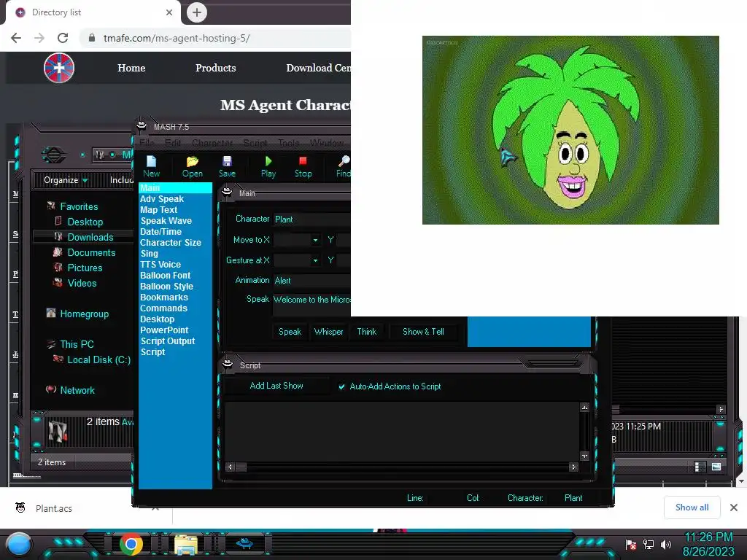Open the Organize dropdown in Explorer
747x560 pixels.
pos(66,180)
